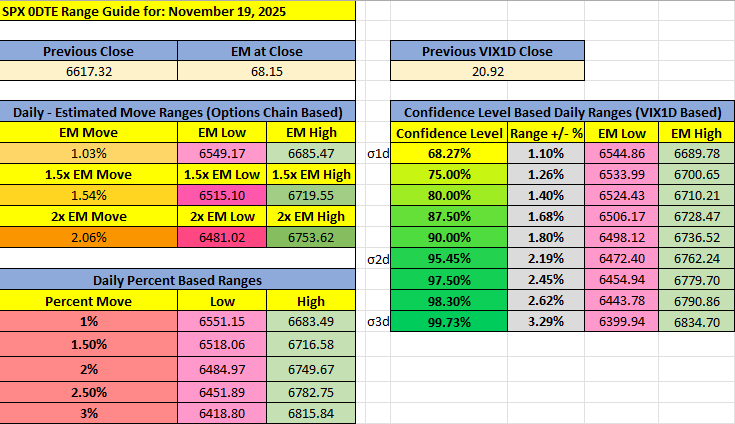Viewport: 735px width, 424px height.
Task: Click the 1.5x EM Move label cell
Action: click(88, 174)
